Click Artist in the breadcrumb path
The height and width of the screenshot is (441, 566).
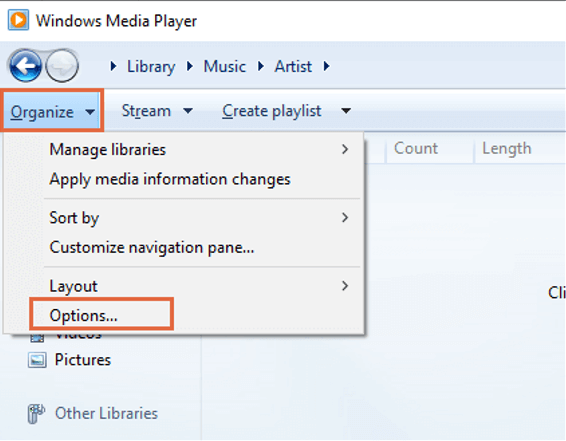tap(293, 66)
